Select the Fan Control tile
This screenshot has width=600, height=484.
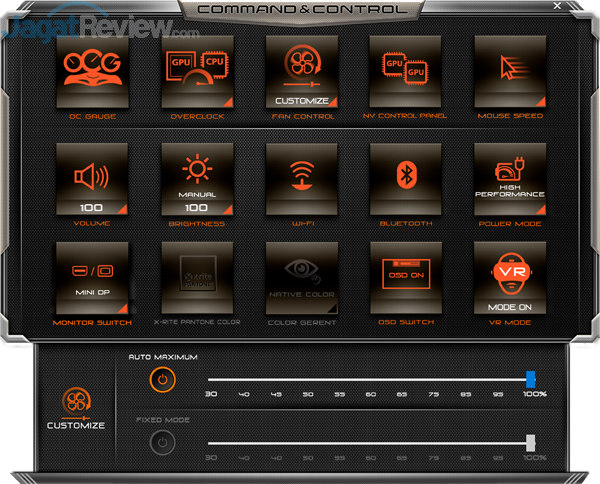[301, 72]
